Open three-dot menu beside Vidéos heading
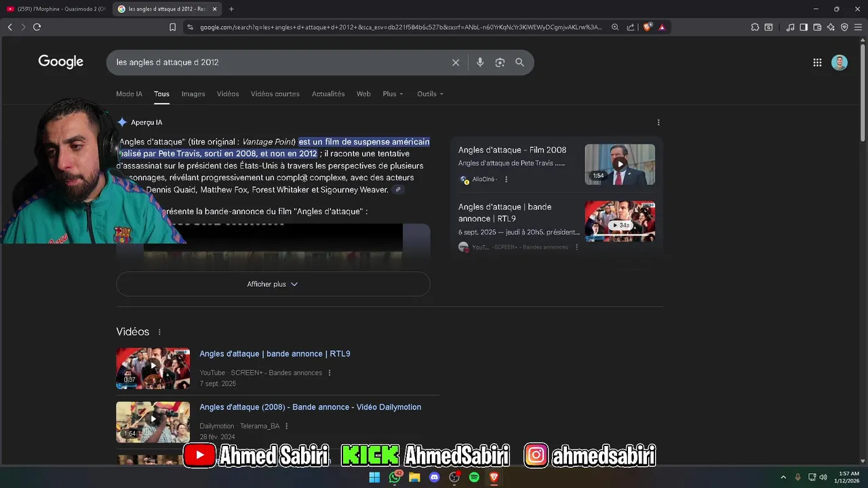The width and height of the screenshot is (868, 488). [159, 332]
